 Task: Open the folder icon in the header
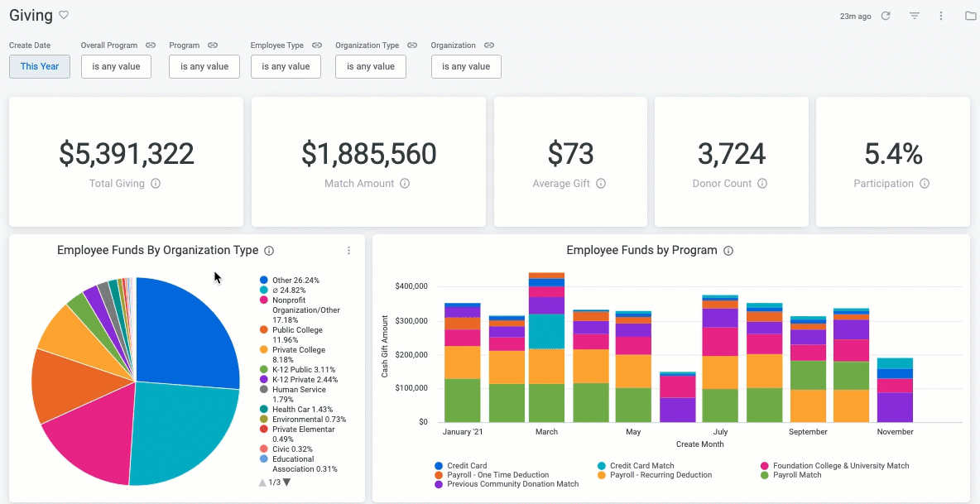[971, 17]
